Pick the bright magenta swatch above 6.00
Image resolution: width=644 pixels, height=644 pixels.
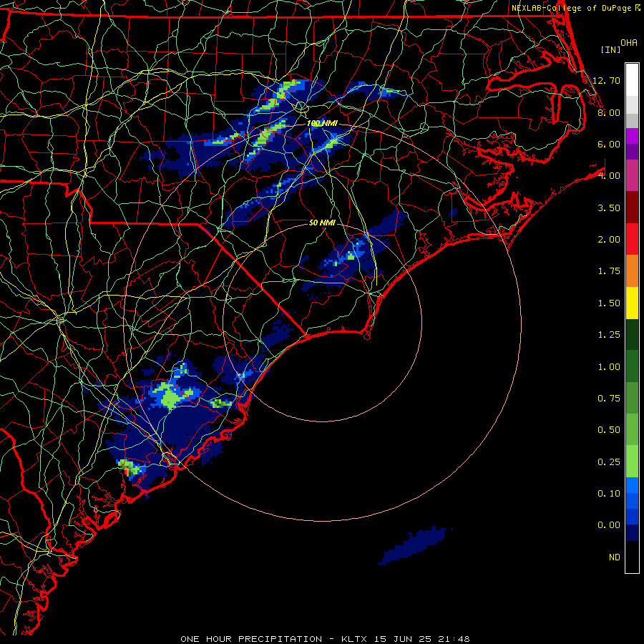tap(632, 136)
